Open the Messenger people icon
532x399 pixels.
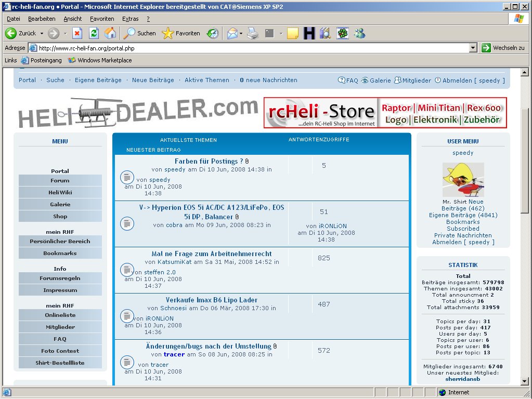(360, 33)
